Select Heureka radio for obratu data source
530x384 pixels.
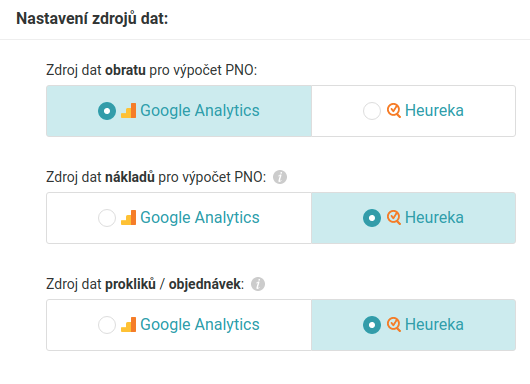point(372,111)
